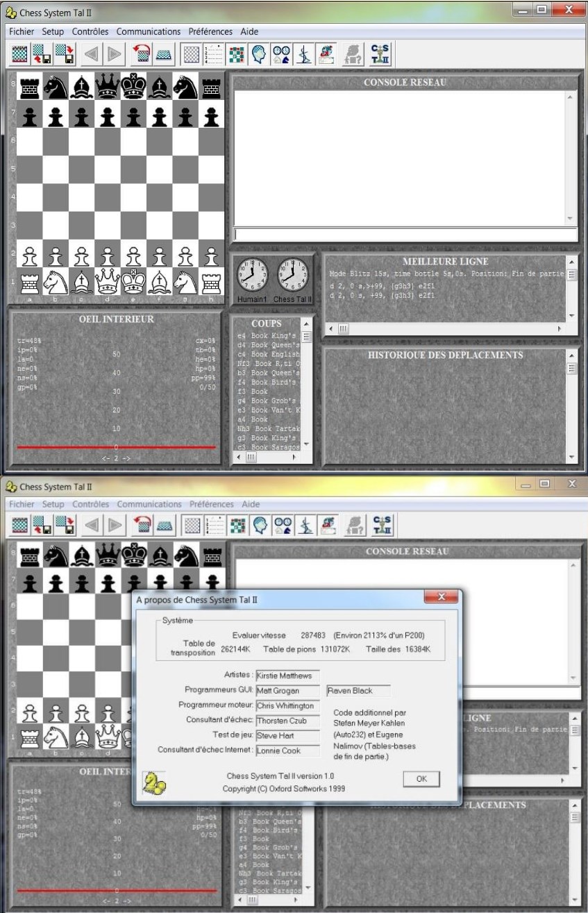
Task: Click the CS Tal II logo icon, dialog-free window
Action: (380, 54)
